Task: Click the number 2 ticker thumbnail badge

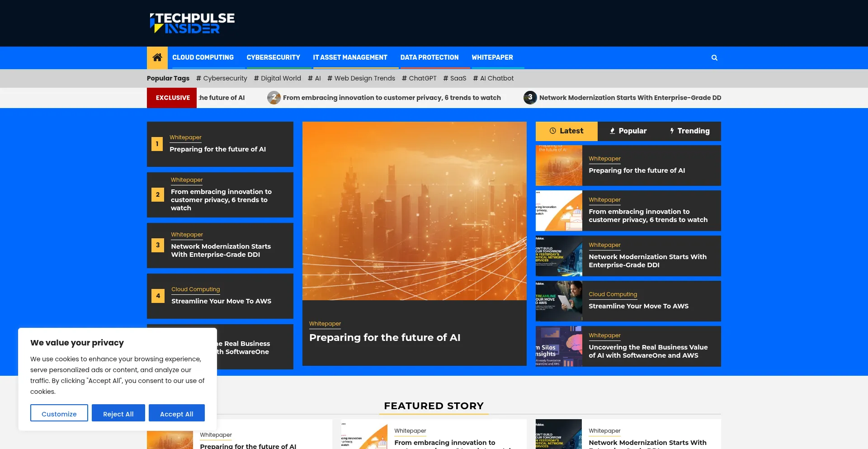Action: click(x=274, y=98)
